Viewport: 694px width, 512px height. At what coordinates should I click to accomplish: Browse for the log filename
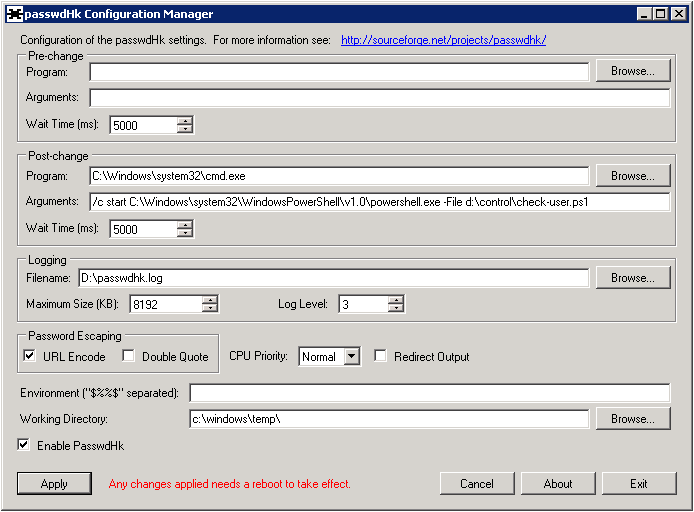[x=633, y=277]
